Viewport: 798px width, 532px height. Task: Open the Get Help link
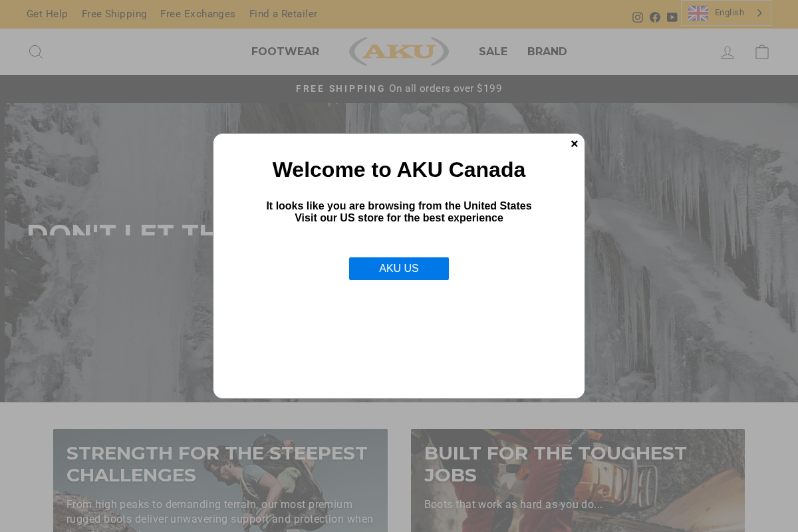coord(47,13)
